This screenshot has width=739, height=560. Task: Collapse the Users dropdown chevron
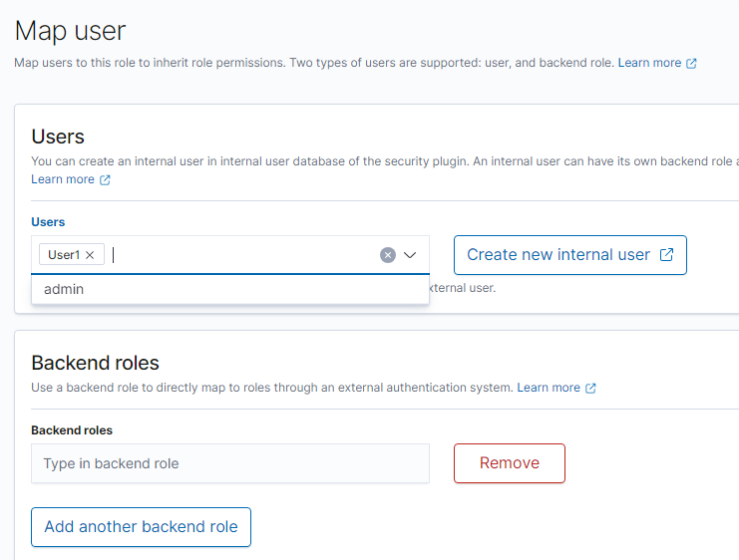point(410,255)
